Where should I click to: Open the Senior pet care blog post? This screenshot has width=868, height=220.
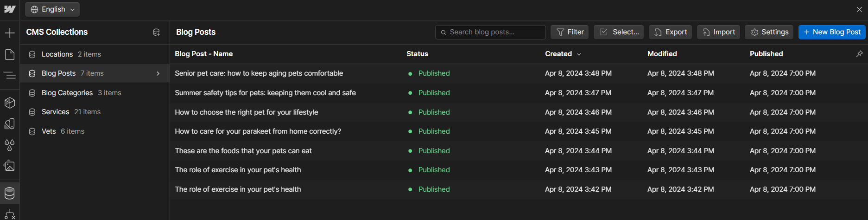pos(259,73)
